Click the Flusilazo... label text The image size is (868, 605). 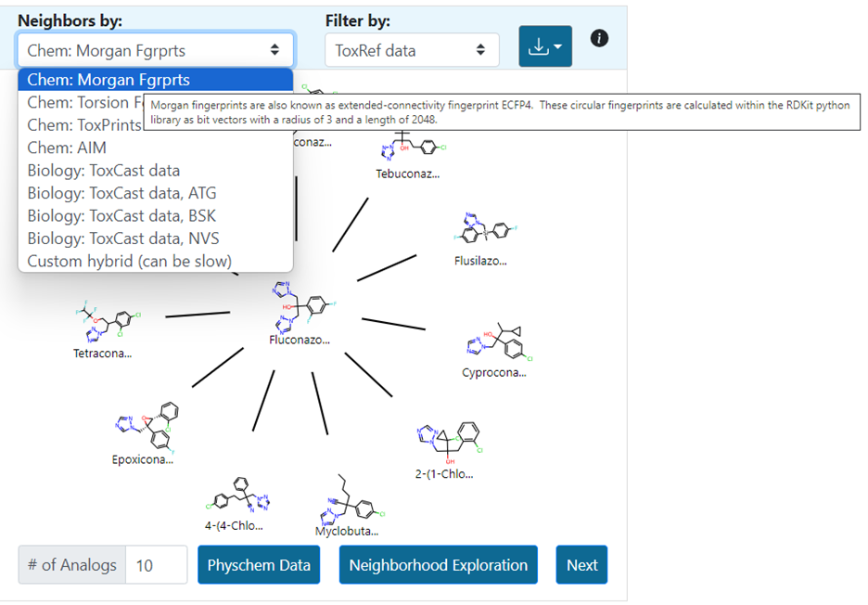click(480, 261)
